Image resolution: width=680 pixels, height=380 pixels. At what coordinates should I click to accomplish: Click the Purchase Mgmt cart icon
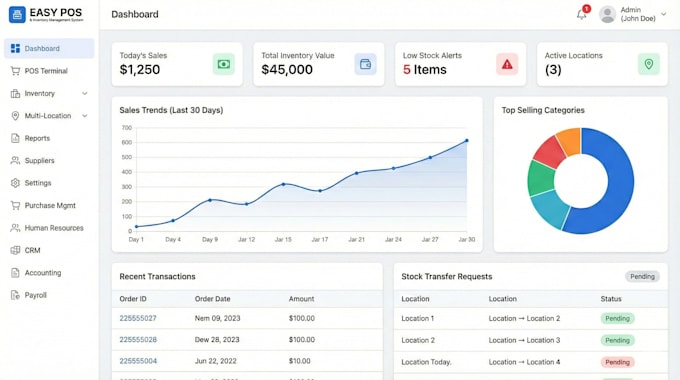(x=15, y=205)
